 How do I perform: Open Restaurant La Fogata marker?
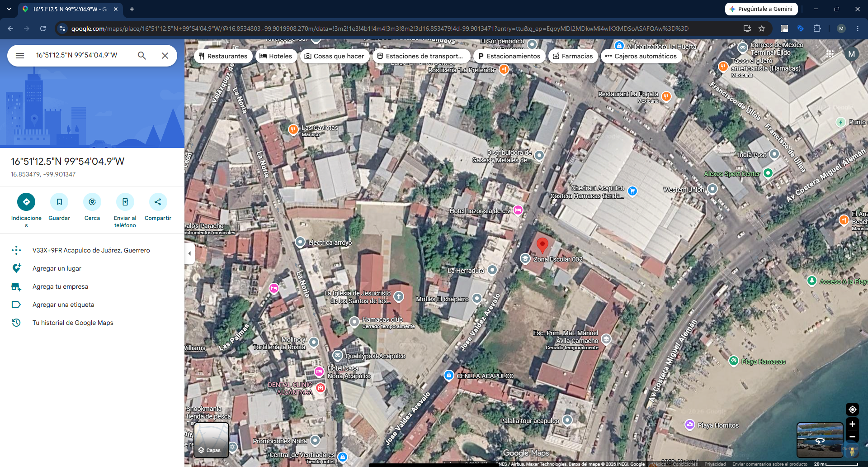666,96
